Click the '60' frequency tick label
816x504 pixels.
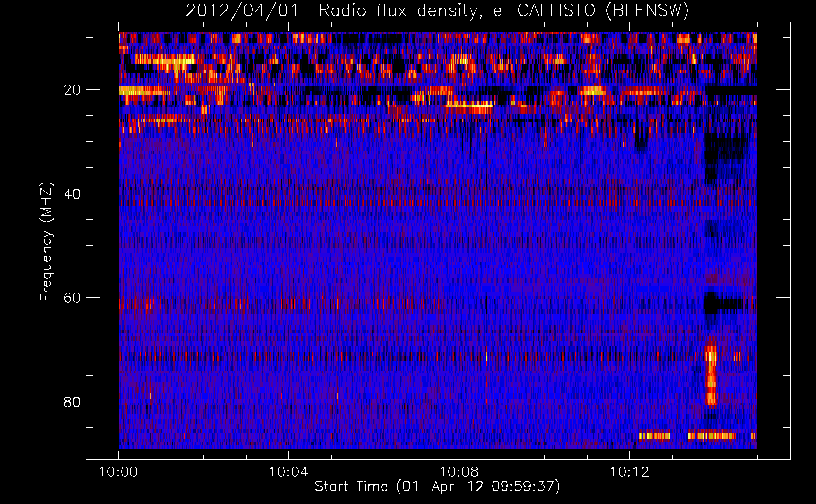point(72,298)
